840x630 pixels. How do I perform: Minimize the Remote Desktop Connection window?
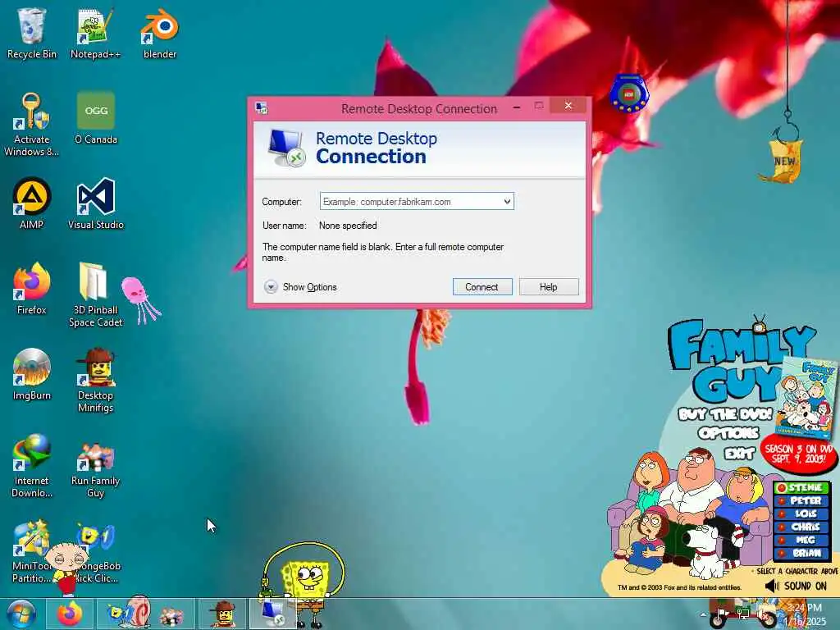517,107
